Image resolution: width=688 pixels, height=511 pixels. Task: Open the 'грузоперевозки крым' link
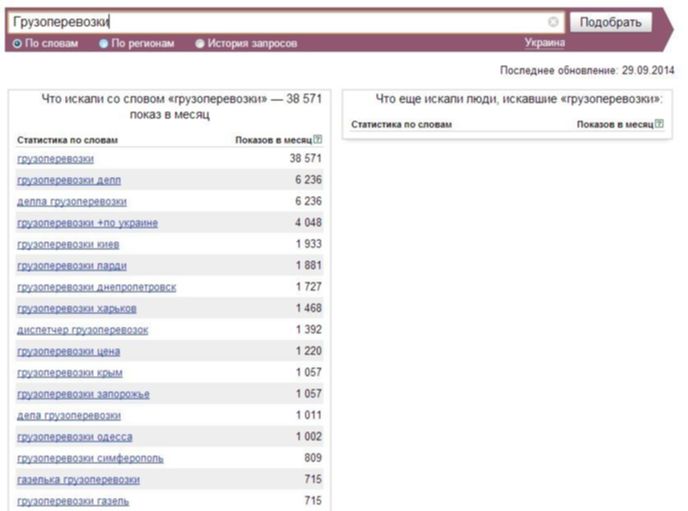click(x=70, y=373)
